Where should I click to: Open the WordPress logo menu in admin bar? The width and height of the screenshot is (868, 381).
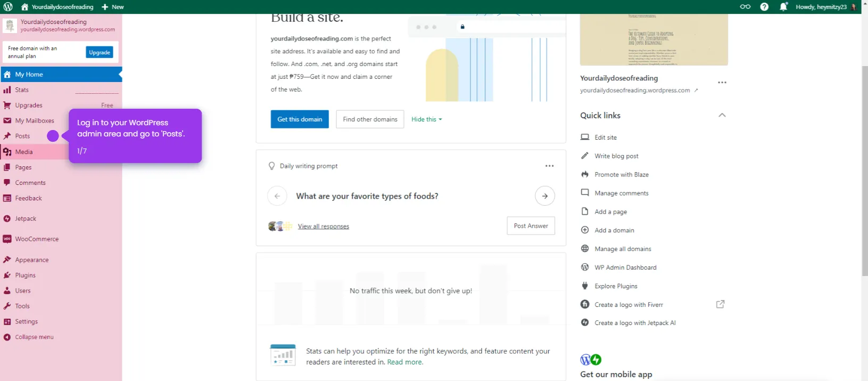click(8, 7)
